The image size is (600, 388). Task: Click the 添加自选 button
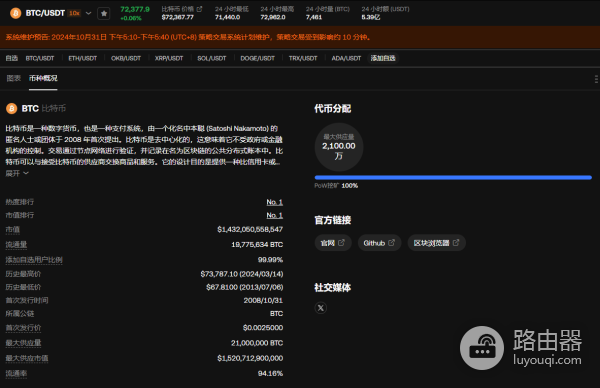click(x=383, y=58)
